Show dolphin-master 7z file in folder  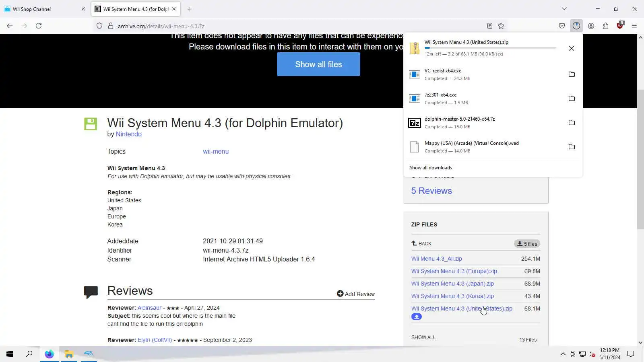point(572,123)
